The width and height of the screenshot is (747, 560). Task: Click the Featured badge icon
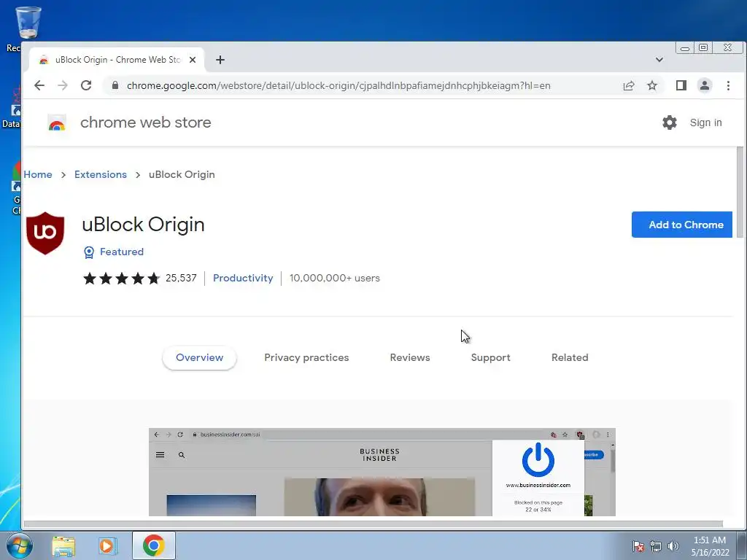coord(88,252)
